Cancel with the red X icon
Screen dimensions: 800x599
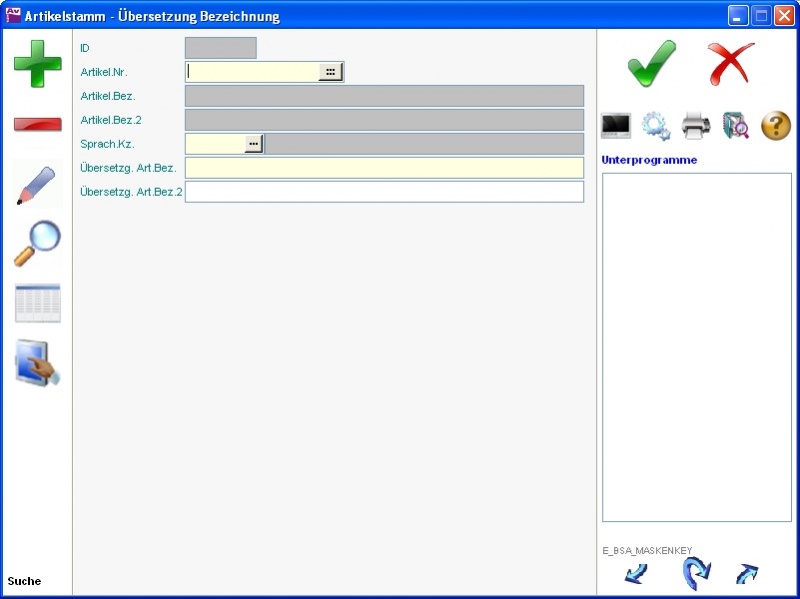coord(731,64)
